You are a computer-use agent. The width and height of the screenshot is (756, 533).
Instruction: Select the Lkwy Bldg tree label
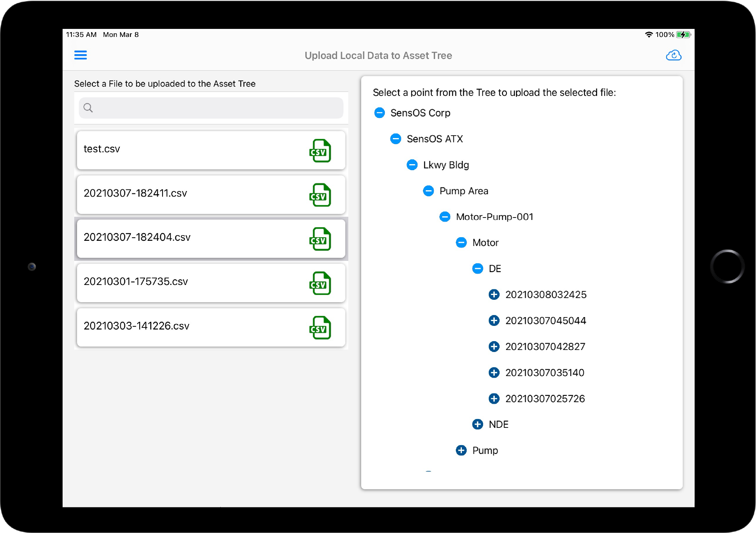click(446, 165)
